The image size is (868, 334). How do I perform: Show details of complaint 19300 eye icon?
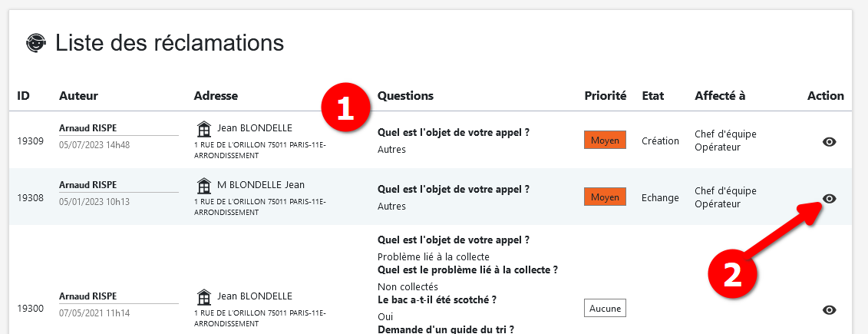[829, 310]
